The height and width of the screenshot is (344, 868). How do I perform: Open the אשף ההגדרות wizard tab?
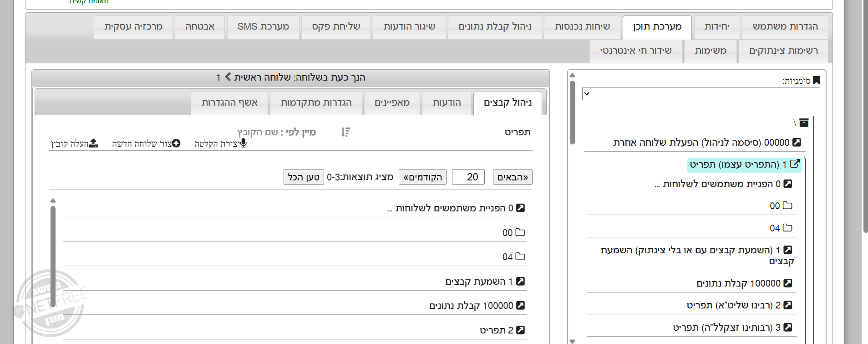229,103
